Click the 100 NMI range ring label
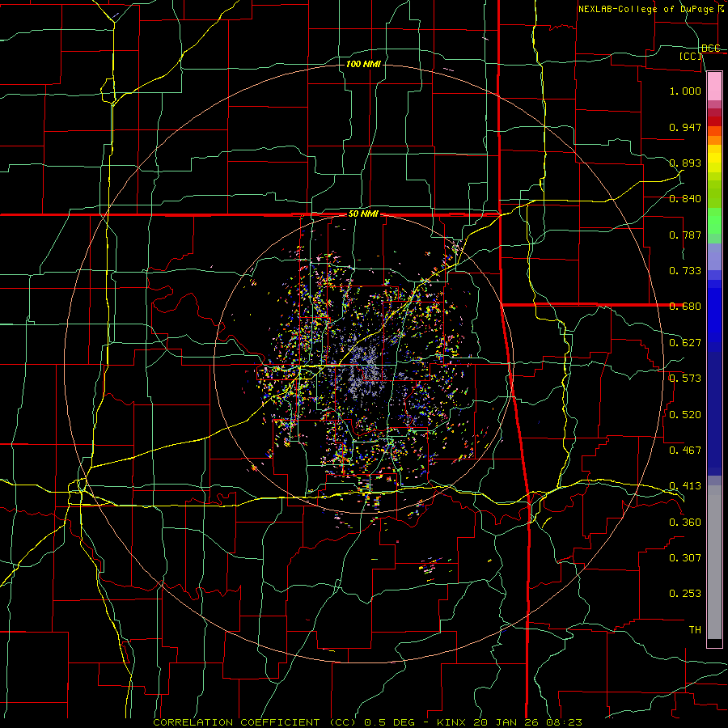This screenshot has width=728, height=728. pyautogui.click(x=363, y=64)
